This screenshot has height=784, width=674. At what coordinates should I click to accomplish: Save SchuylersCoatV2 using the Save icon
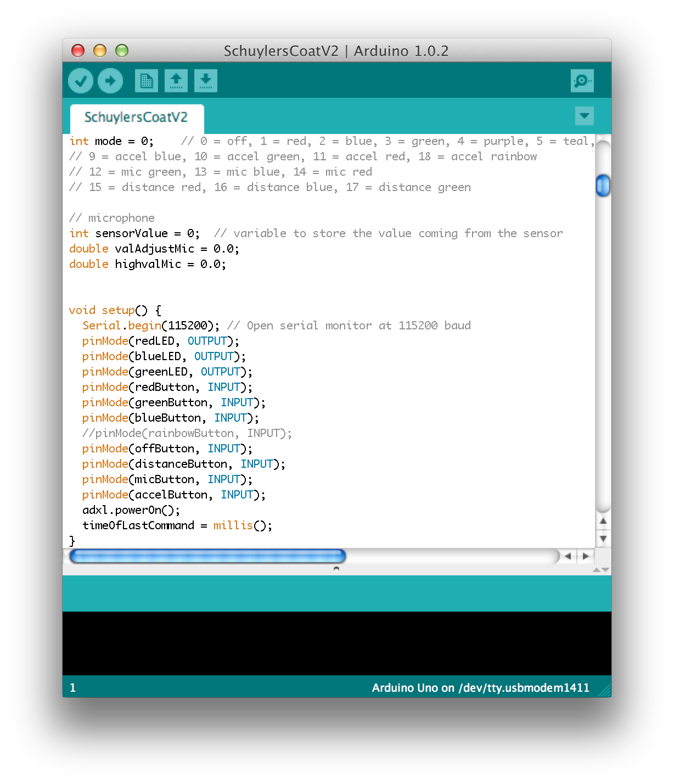(205, 80)
